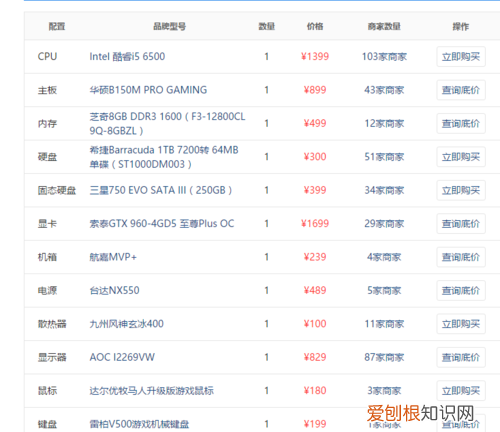500x432 pixels.
Task: Click the ¥199 price for 键盘
Action: pos(315,424)
